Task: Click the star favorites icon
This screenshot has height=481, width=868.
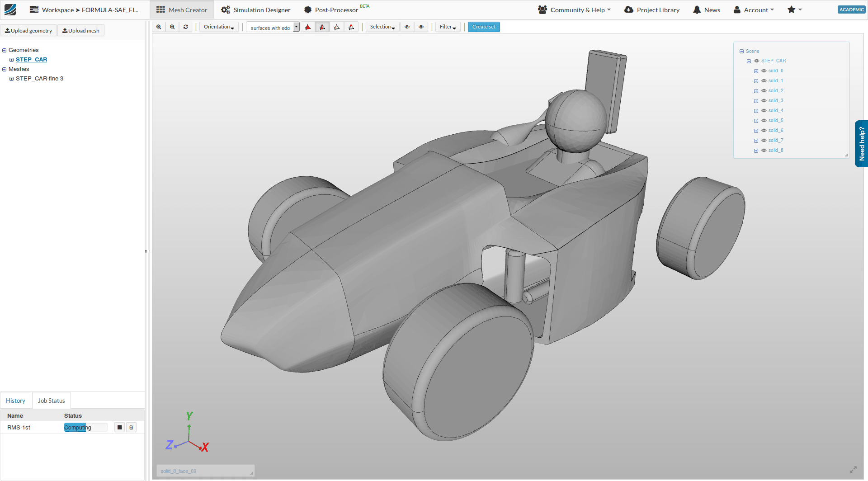Action: click(791, 10)
